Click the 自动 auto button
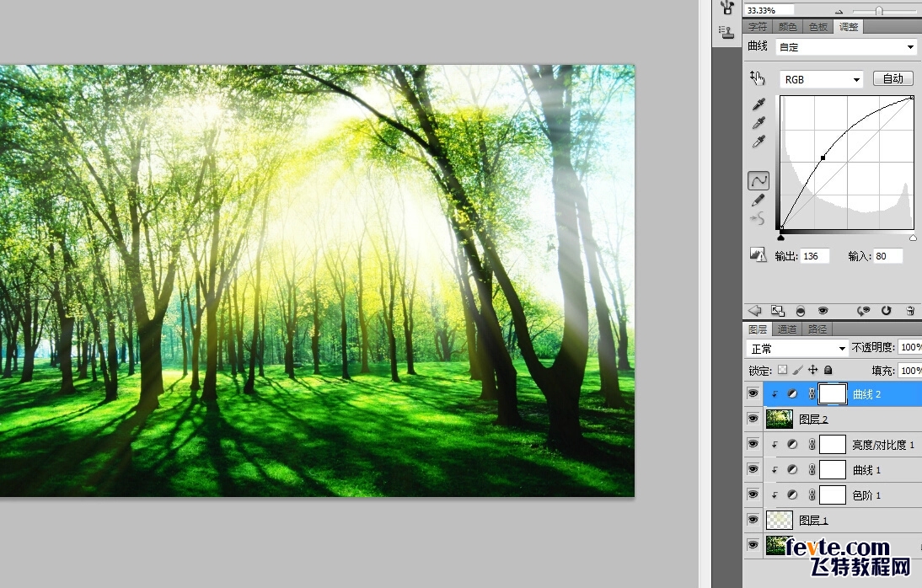Viewport: 922px width, 588px height. 893,79
